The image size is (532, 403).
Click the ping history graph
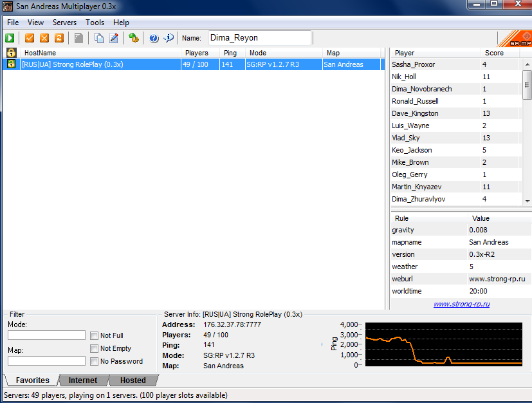(x=443, y=344)
